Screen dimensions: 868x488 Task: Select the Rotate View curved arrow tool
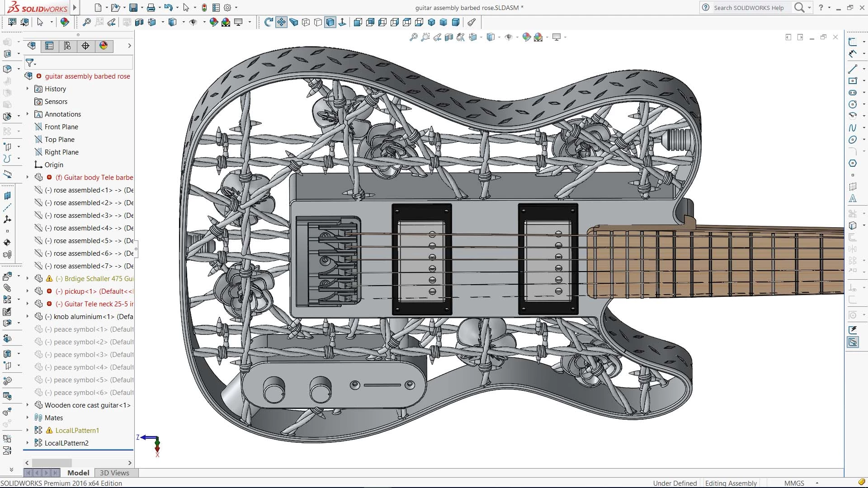(x=269, y=22)
